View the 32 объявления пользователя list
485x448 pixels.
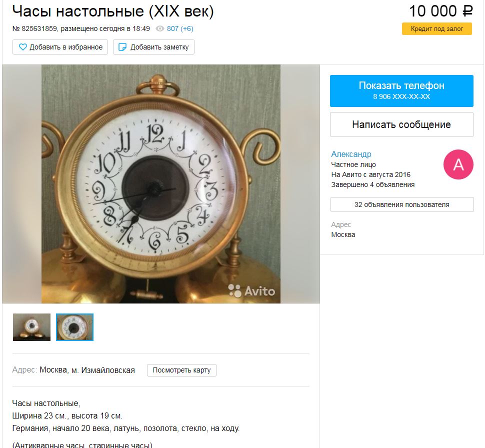click(402, 204)
